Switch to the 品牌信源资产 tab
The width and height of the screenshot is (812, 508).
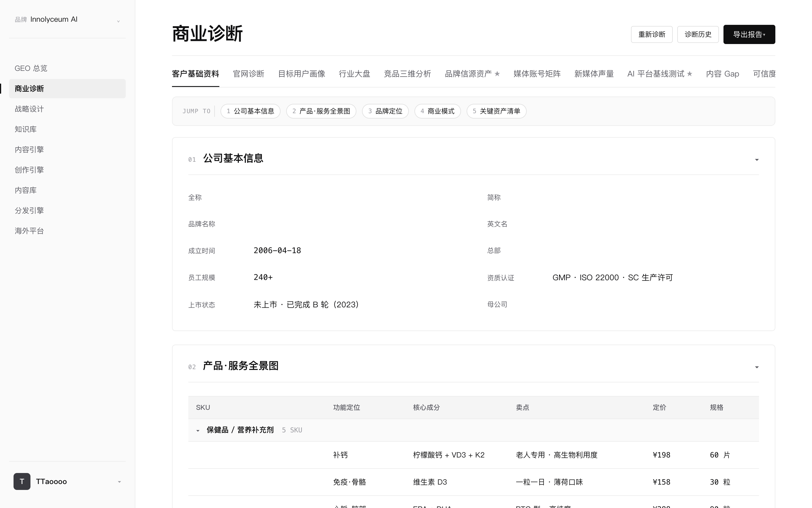click(472, 74)
